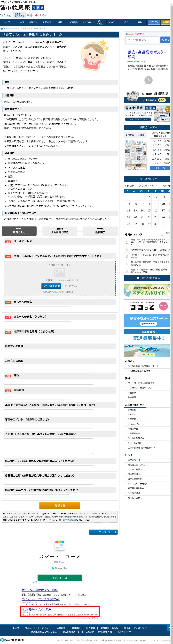
Task: Open the SmartNews app icon
Action: coord(60,546)
